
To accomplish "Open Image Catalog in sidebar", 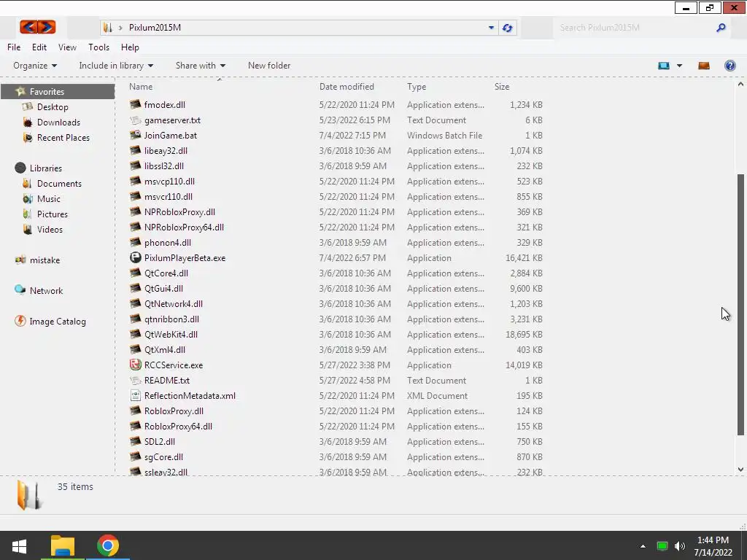I will pyautogui.click(x=57, y=322).
